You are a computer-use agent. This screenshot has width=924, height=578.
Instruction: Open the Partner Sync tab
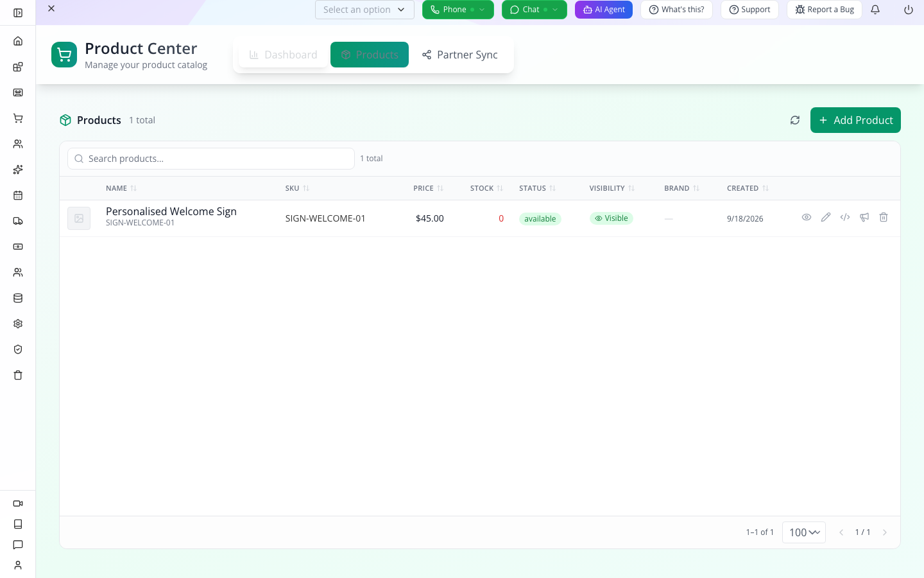point(459,55)
